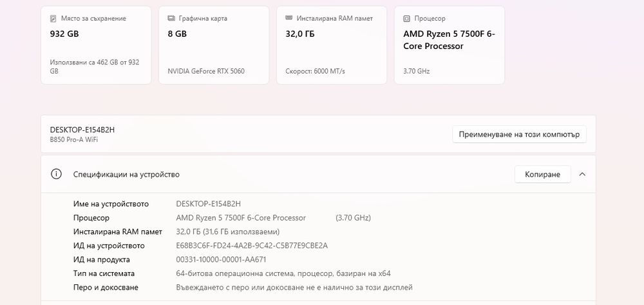
Task: Click the info icon beside Спецификации на устройството
Action: tap(57, 174)
